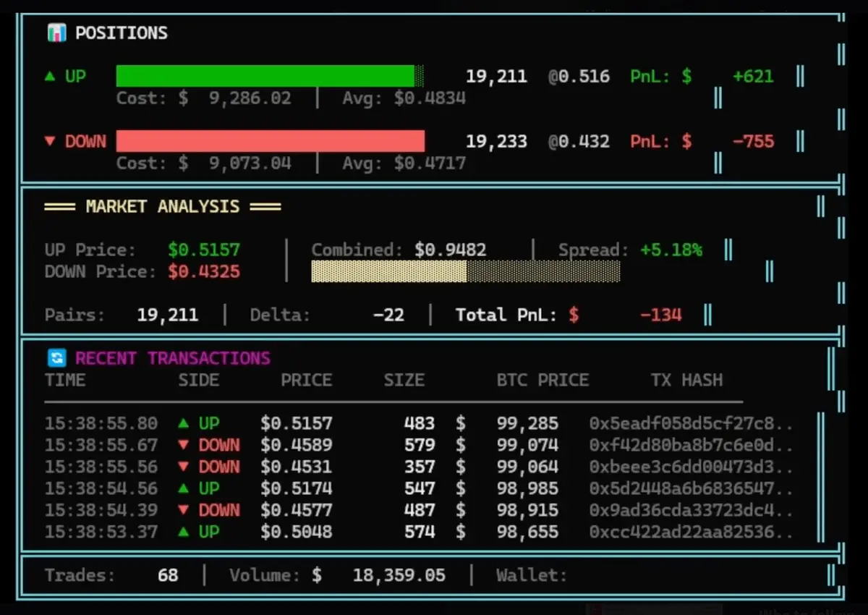The image size is (868, 615).
Task: Click the transaction size 579
Action: tap(420, 445)
